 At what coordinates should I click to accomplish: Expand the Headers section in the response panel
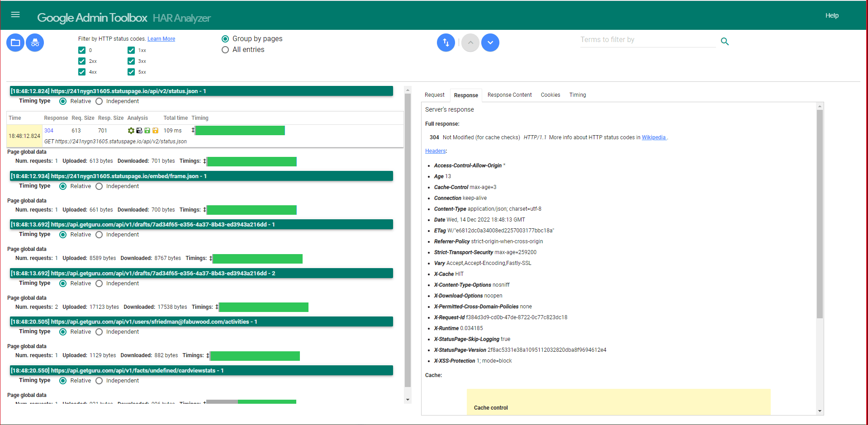coord(435,151)
